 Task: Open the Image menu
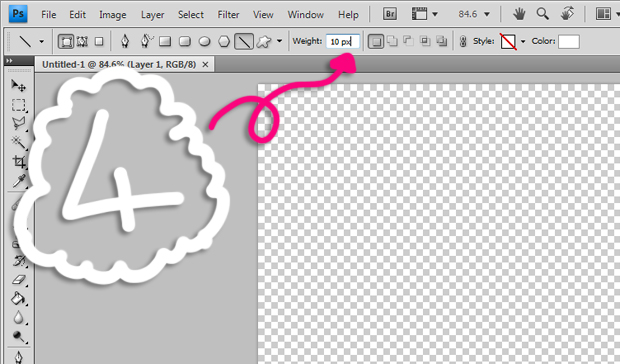pyautogui.click(x=113, y=15)
